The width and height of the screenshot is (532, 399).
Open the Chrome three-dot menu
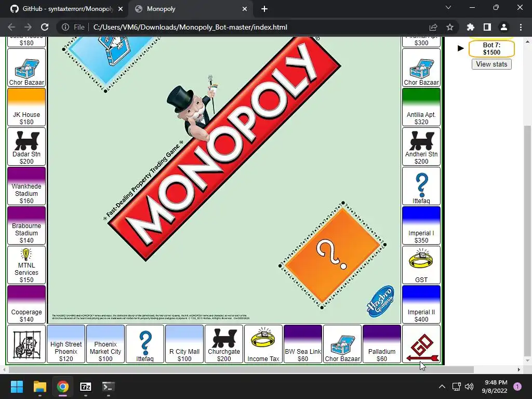click(521, 27)
